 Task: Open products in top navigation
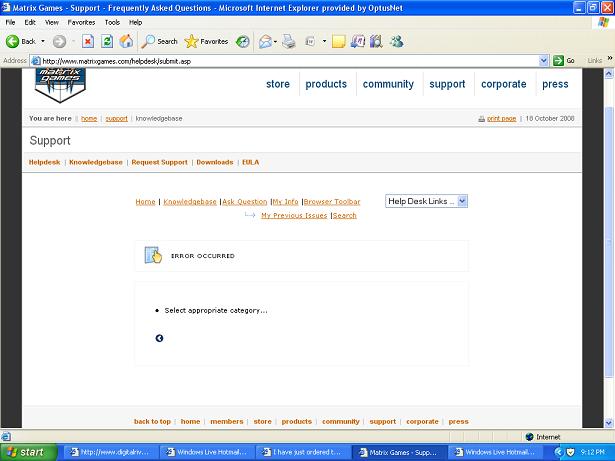(326, 84)
